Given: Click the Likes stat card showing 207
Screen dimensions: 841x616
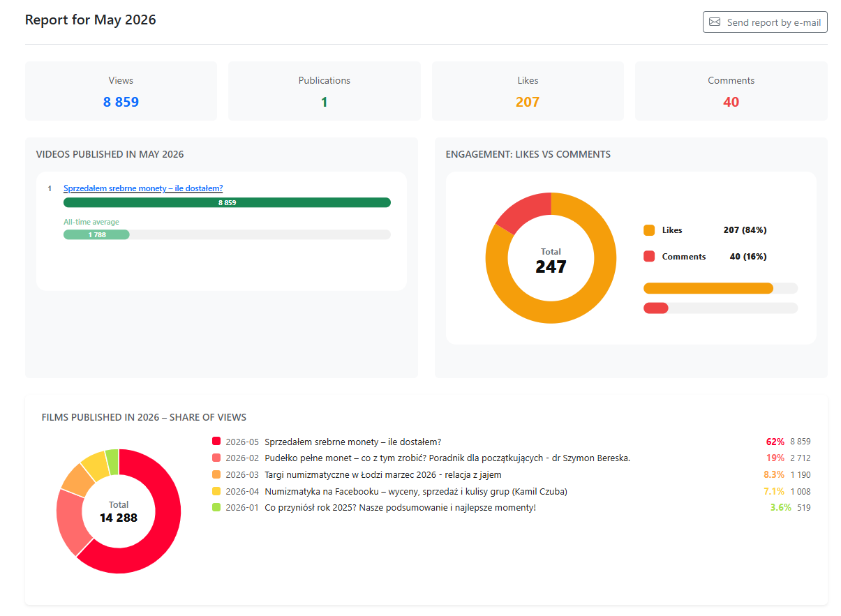Looking at the screenshot, I should (528, 91).
